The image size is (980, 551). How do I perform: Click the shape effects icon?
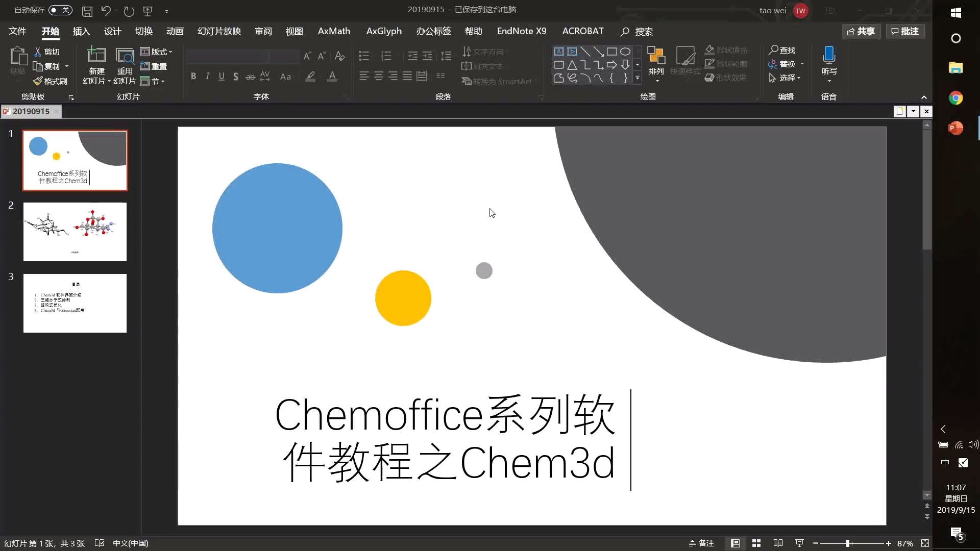click(710, 78)
